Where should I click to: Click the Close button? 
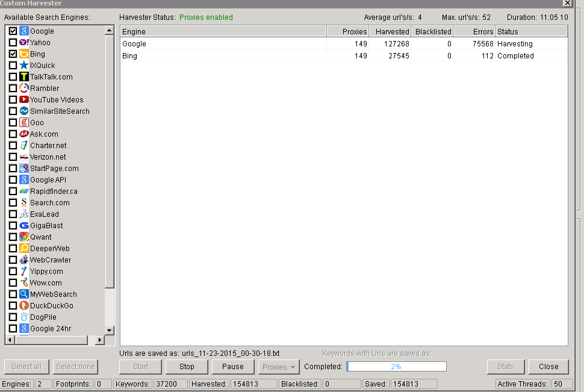(x=548, y=367)
